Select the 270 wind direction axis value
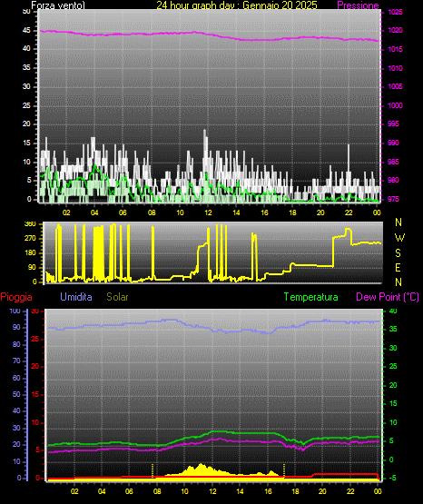423x504 pixels. tap(30, 239)
